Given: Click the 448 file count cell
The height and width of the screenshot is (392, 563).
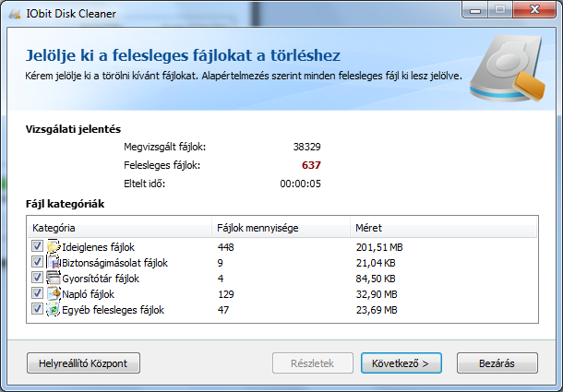Looking at the screenshot, I should coord(225,247).
